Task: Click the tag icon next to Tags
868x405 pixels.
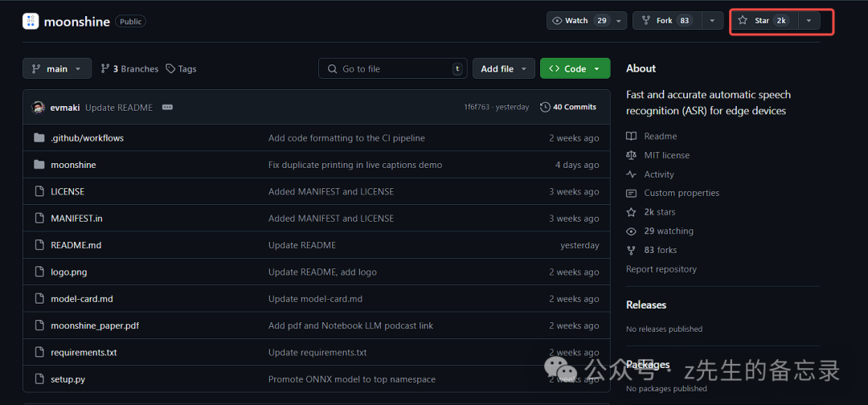Action: point(170,69)
